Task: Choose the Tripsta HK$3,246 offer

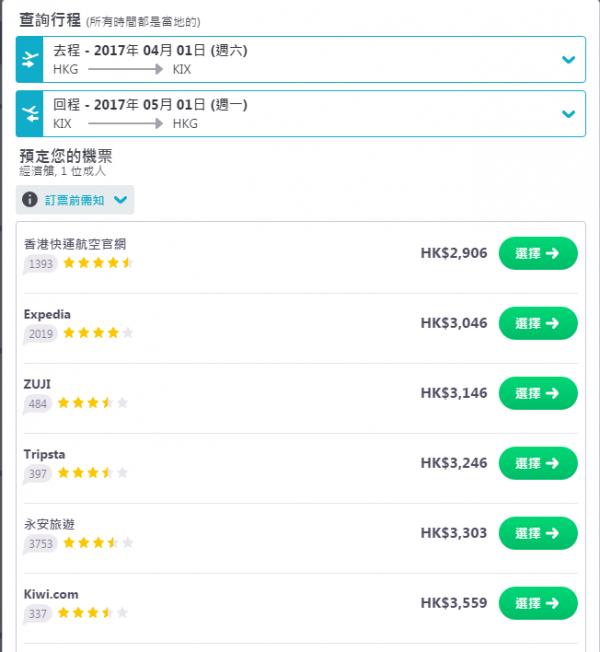Action: pyautogui.click(x=537, y=463)
